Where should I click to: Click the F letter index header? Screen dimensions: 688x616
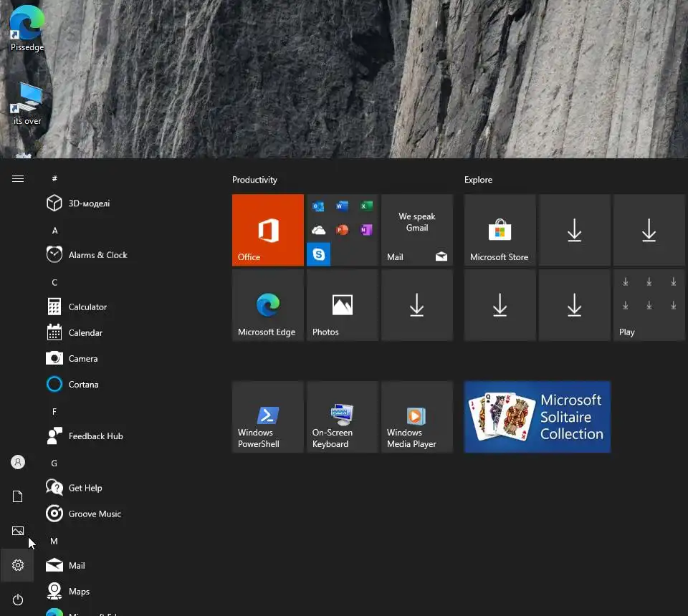click(x=54, y=412)
